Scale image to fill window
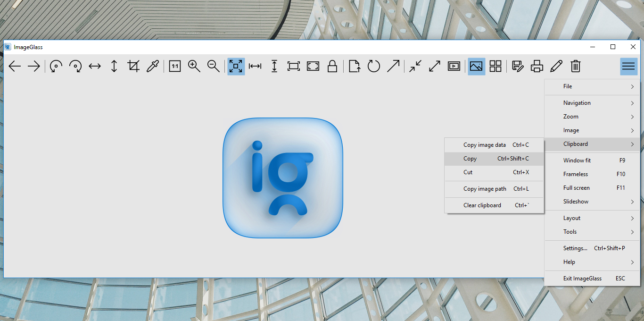 click(313, 67)
